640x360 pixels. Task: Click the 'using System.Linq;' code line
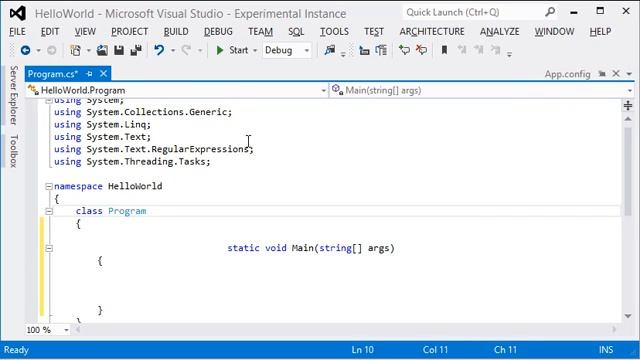point(102,124)
